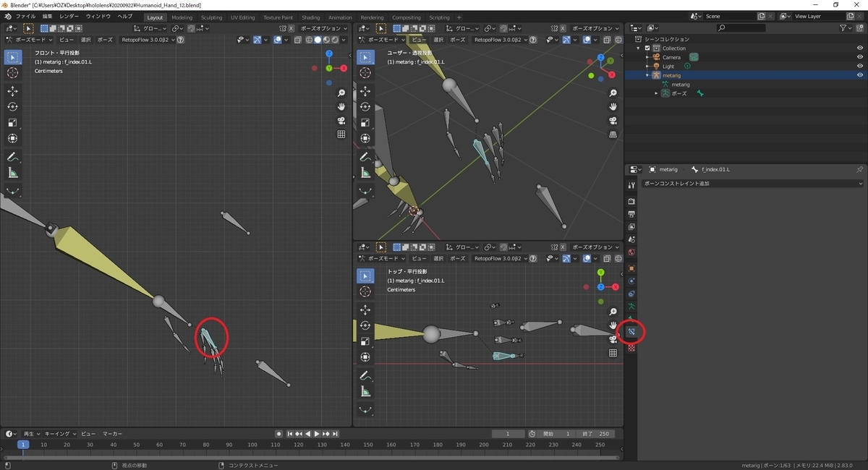Pick the Rotate tool in front viewport
868x470 pixels.
(x=13, y=107)
